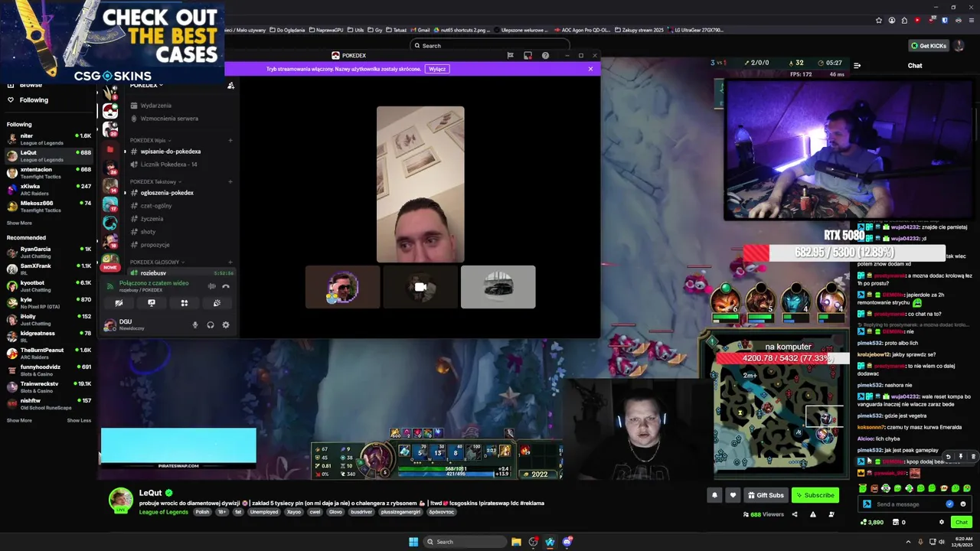Open Discord inbox flag icon

coord(510,56)
